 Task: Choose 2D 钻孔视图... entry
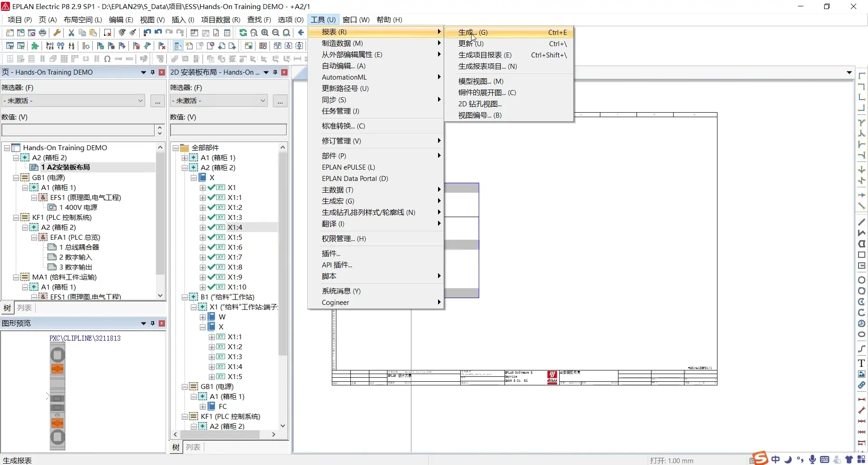point(509,104)
